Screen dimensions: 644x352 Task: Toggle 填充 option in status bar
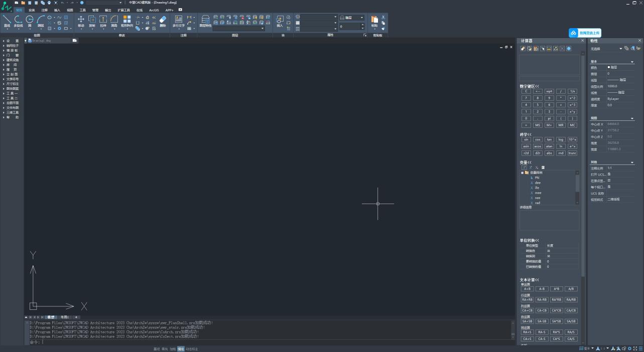165,349
